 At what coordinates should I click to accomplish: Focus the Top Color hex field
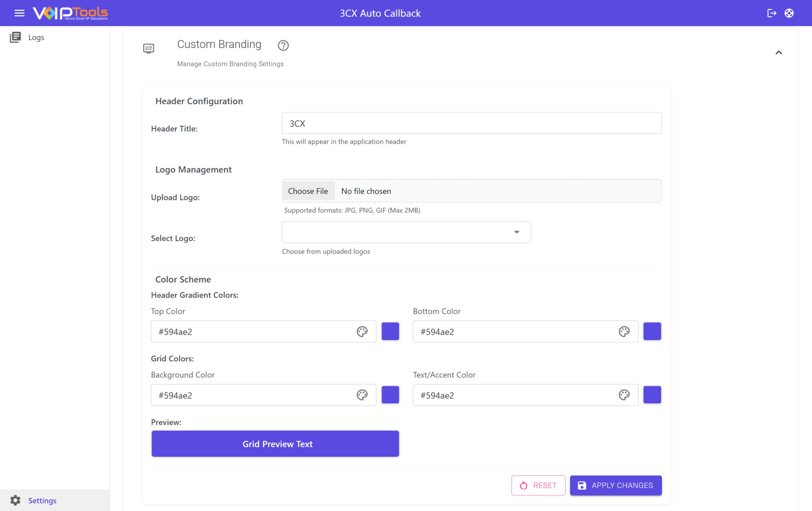pyautogui.click(x=263, y=331)
